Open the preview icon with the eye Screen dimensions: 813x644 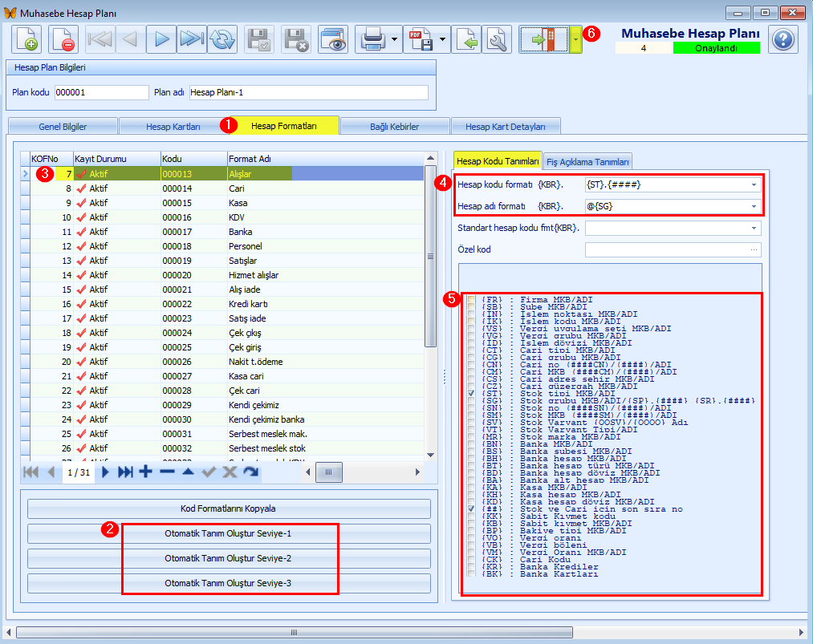click(x=332, y=39)
